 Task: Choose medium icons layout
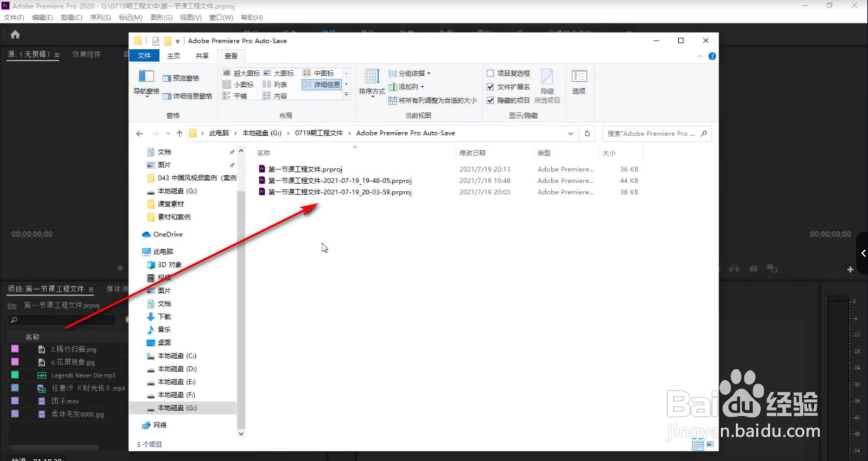click(x=318, y=73)
